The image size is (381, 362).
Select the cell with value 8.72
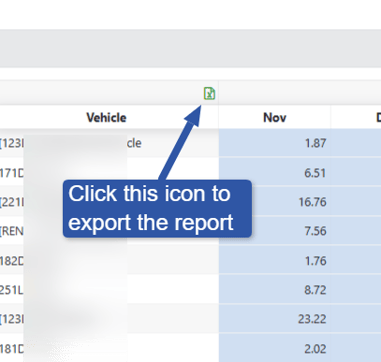[275, 290]
